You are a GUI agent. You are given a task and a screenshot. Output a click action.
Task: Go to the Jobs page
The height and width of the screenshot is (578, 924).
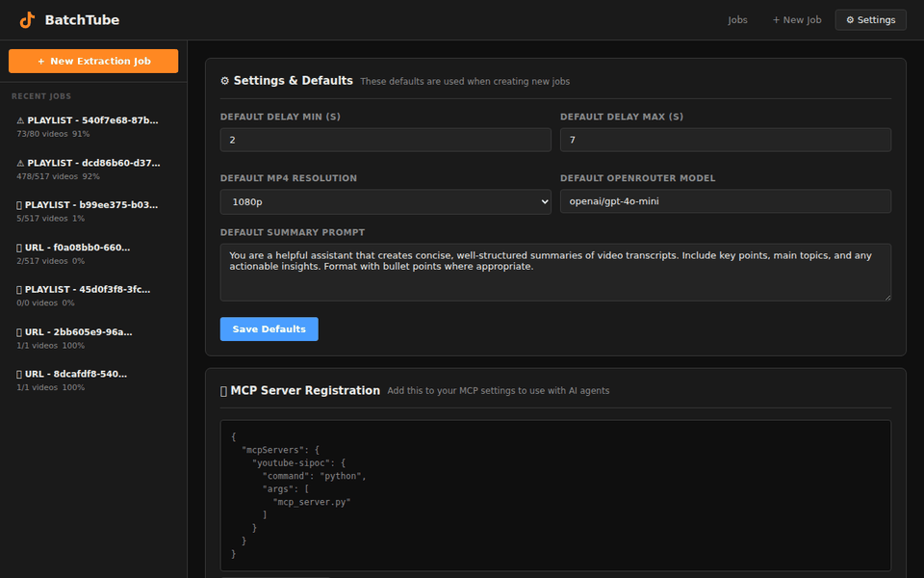(737, 19)
